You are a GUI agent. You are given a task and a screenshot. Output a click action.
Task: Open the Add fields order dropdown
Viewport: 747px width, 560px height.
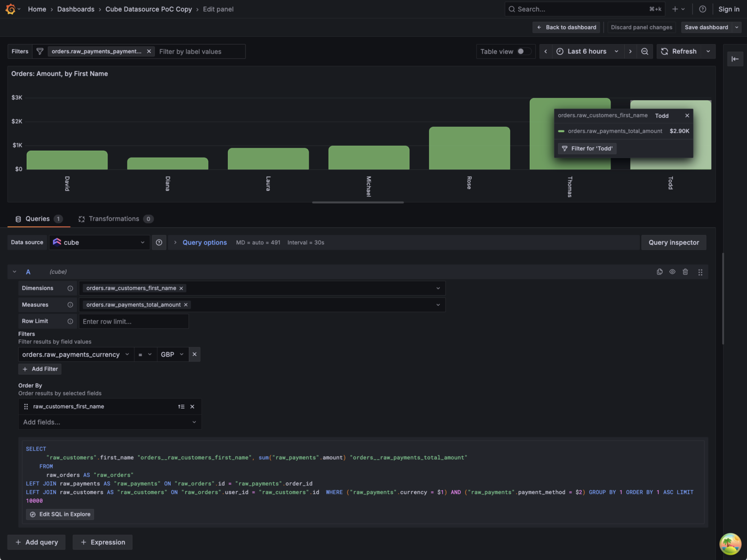110,422
